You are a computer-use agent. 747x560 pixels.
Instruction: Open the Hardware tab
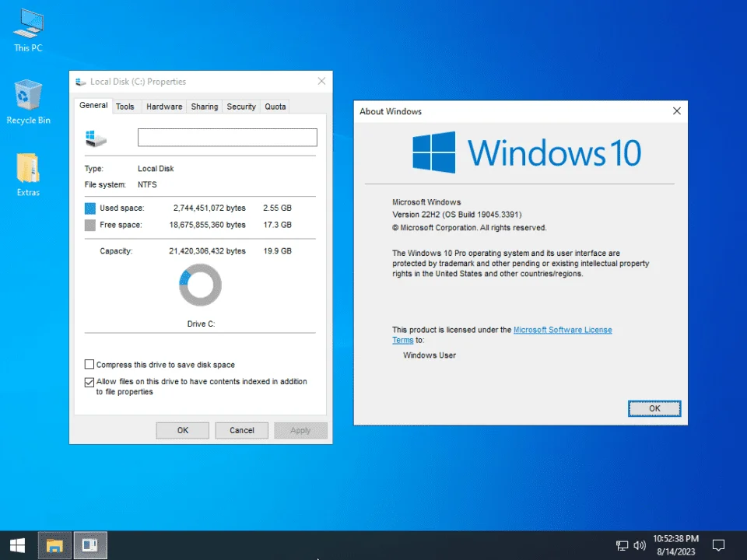tap(164, 107)
